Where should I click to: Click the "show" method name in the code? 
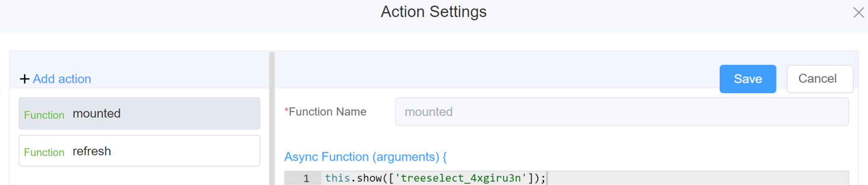[370, 178]
